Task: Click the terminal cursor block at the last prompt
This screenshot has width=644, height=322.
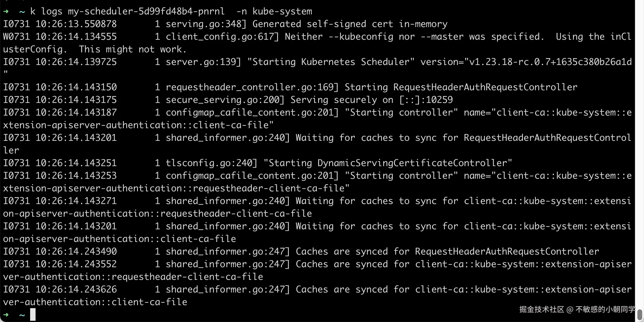Action: coord(33,314)
